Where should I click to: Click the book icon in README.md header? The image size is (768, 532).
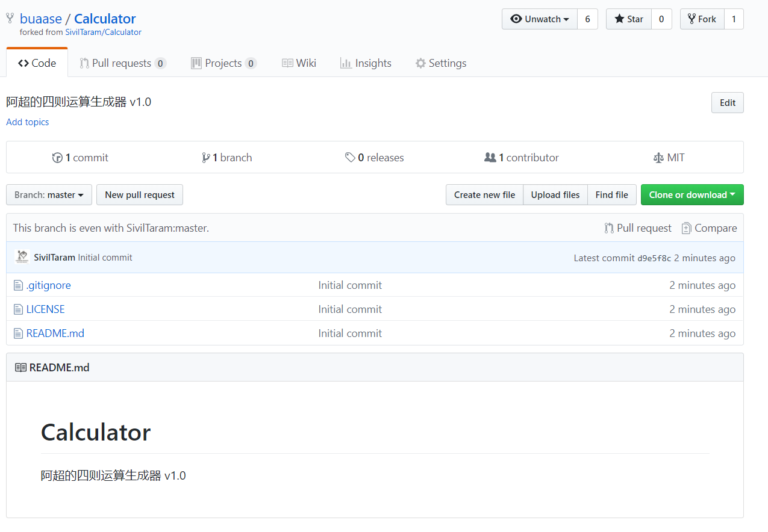[x=20, y=367]
